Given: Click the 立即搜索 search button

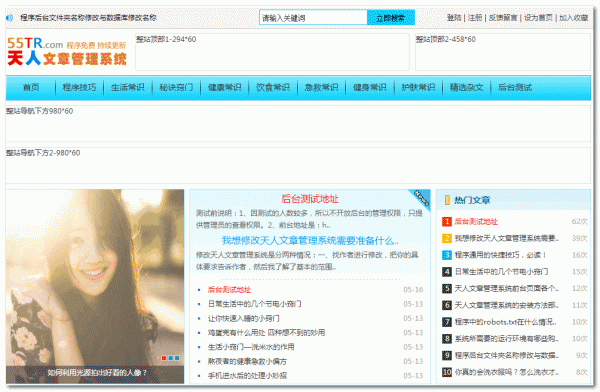Looking at the screenshot, I should click(x=391, y=18).
